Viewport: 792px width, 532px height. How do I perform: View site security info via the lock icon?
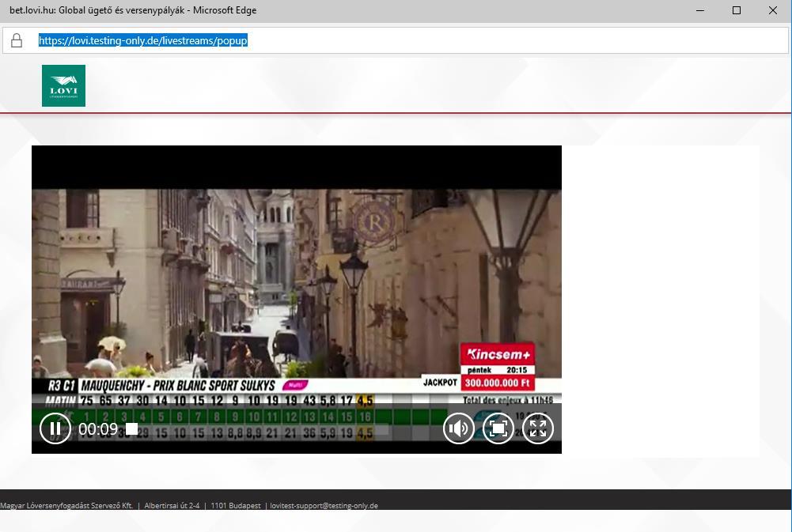pyautogui.click(x=17, y=40)
